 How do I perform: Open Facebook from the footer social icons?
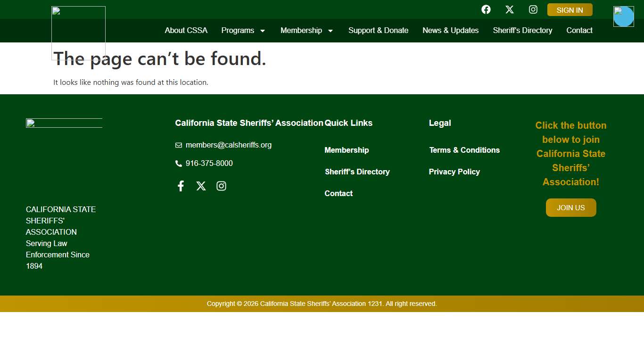point(181,186)
